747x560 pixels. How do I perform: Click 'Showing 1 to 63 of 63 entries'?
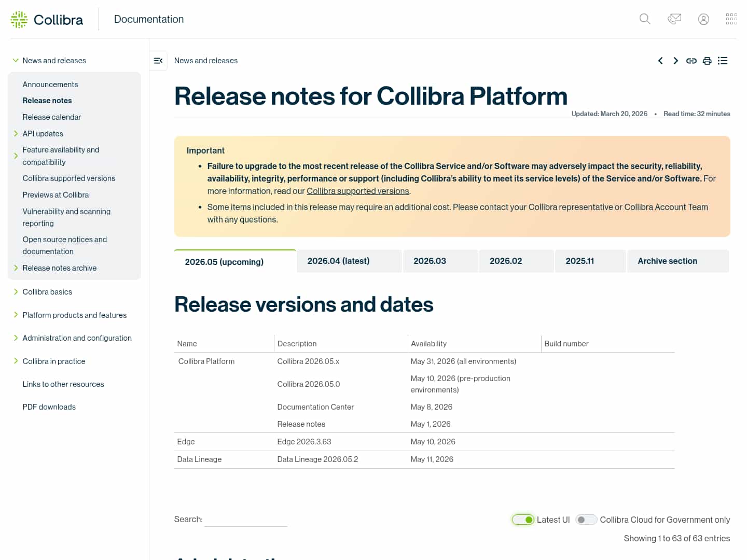pyautogui.click(x=677, y=538)
